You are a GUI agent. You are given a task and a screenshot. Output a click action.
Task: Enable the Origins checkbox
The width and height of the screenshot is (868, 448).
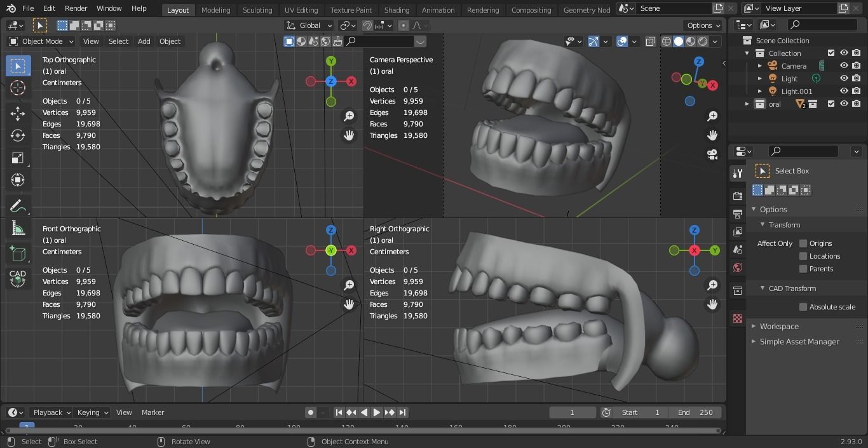tap(803, 243)
